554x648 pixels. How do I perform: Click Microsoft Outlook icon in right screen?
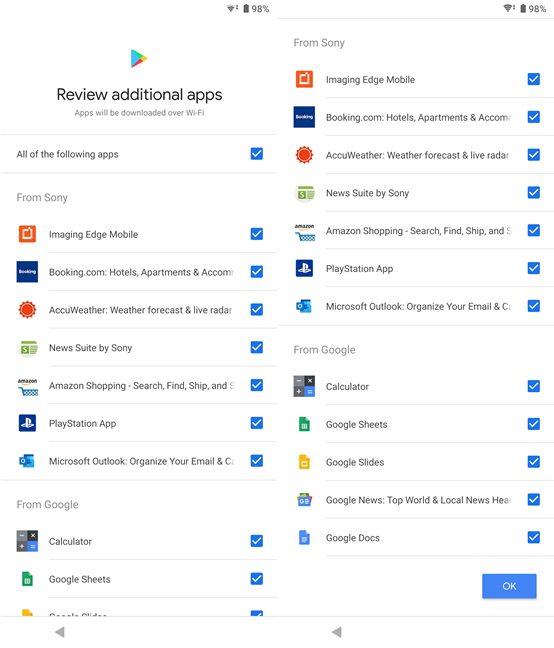click(304, 306)
